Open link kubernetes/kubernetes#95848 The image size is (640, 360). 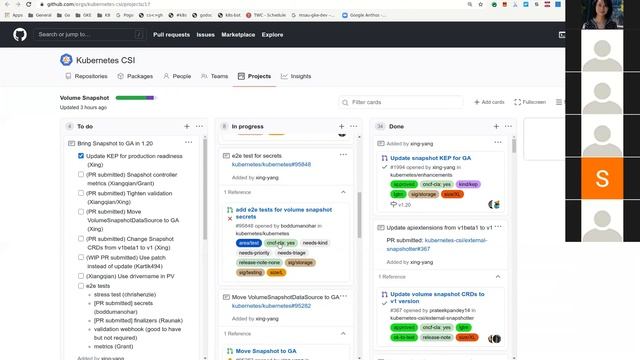(x=271, y=164)
